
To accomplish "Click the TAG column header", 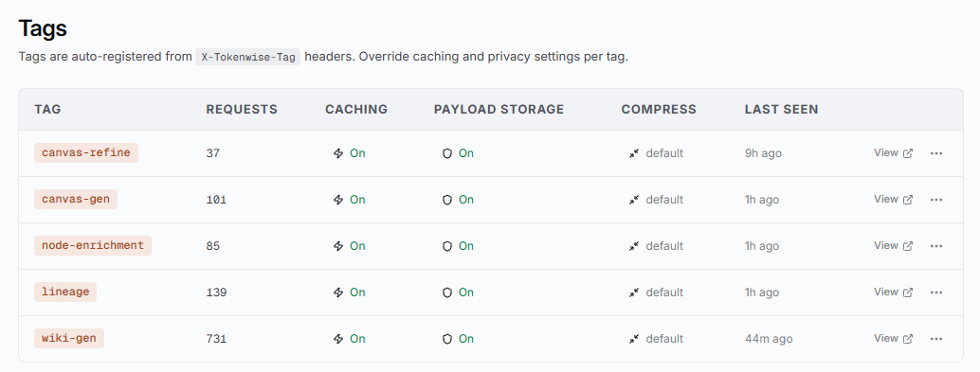I will pyautogui.click(x=47, y=109).
